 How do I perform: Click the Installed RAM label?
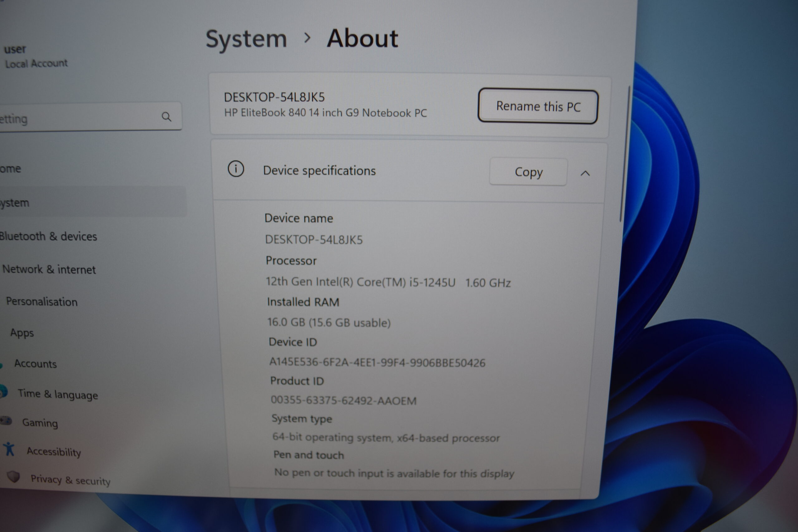(x=303, y=302)
